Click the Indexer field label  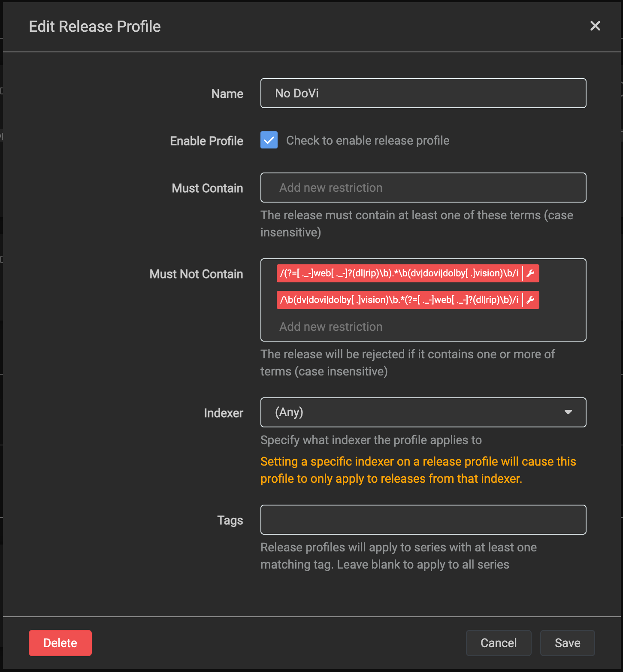[223, 413]
